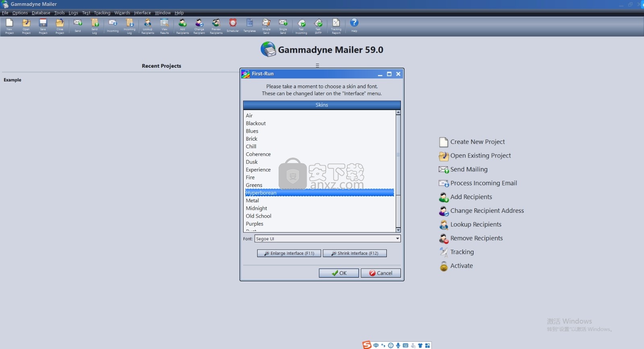Click the Close Project toolbar icon
Screen dimensions: 644x349
point(60,26)
